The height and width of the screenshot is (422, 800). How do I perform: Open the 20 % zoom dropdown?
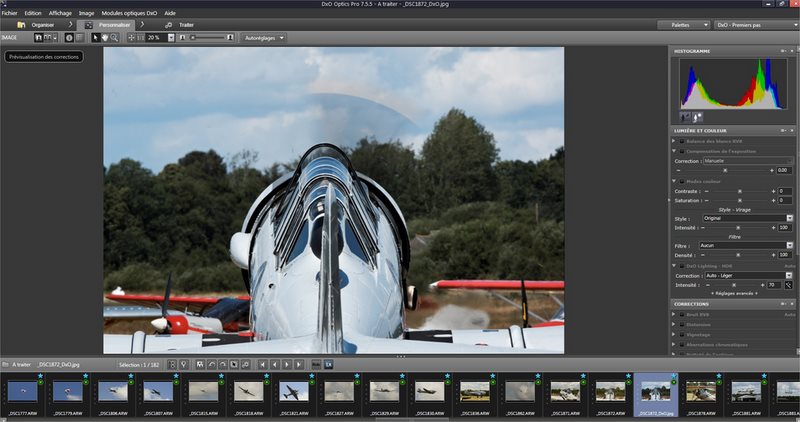click(x=171, y=38)
